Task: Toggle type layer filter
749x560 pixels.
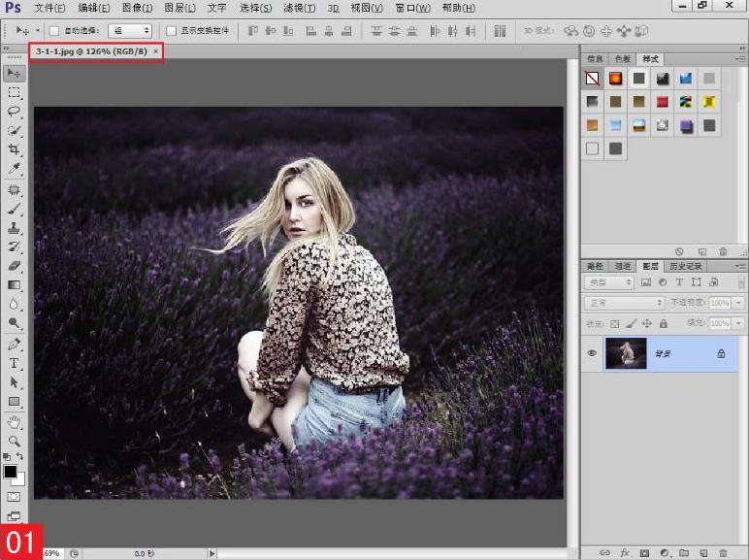Action: click(x=679, y=282)
